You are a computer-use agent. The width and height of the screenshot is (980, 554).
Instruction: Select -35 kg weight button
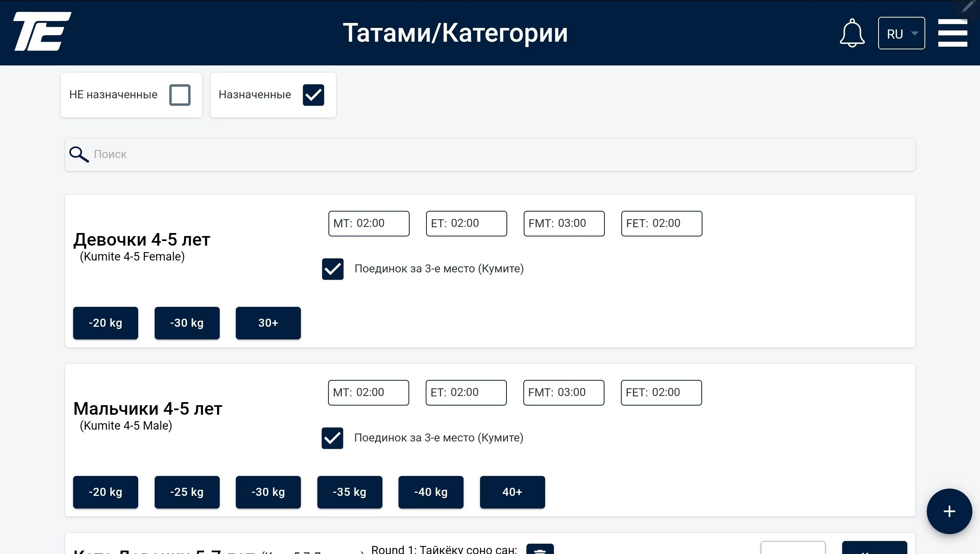click(350, 492)
